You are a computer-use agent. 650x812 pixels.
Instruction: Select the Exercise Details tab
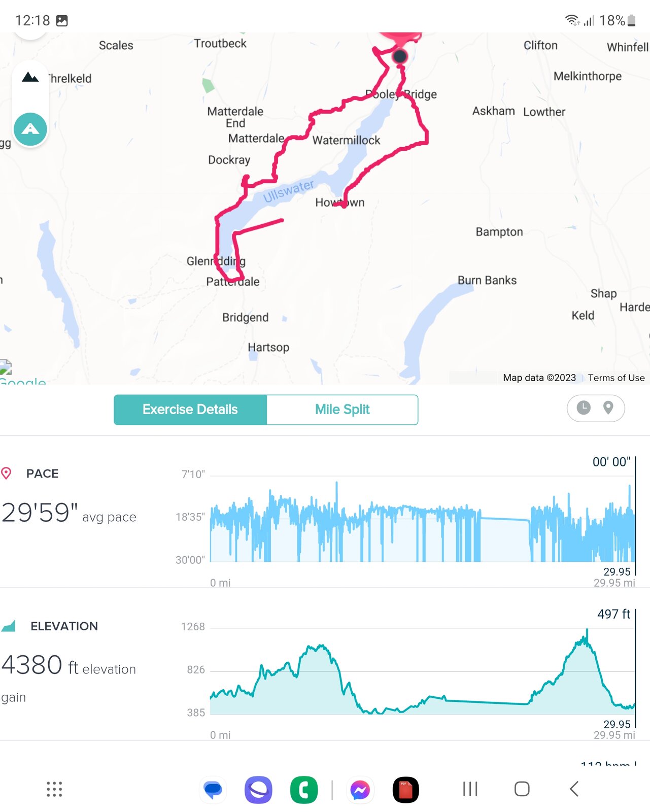tap(190, 410)
